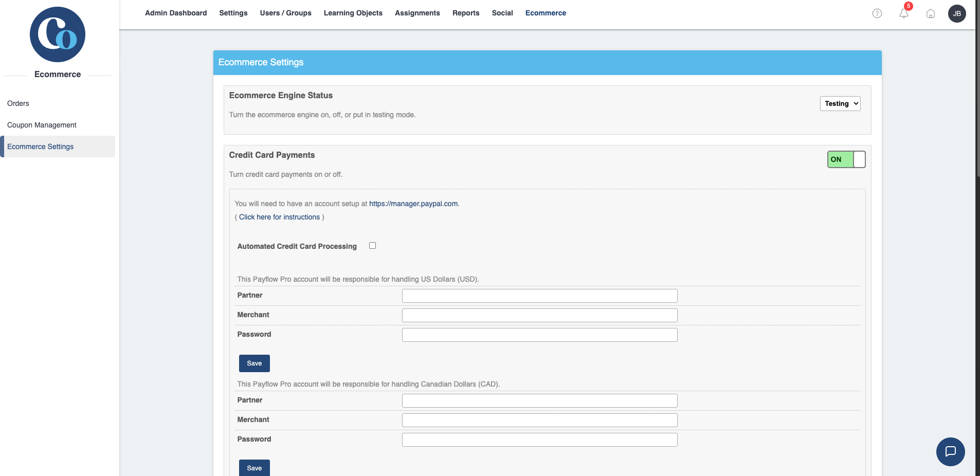Focus the USD Password field
The width and height of the screenshot is (980, 476).
(539, 335)
